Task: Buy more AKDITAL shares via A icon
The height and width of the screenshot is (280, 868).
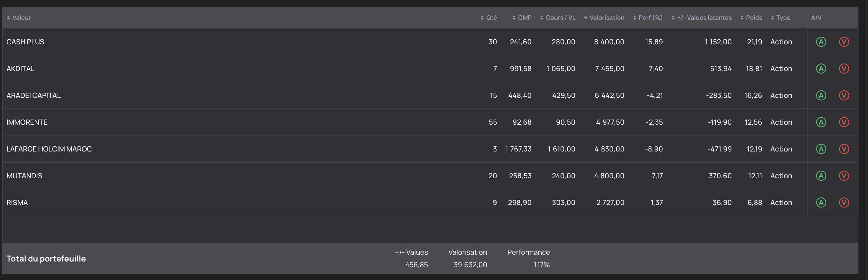Action: point(821,69)
